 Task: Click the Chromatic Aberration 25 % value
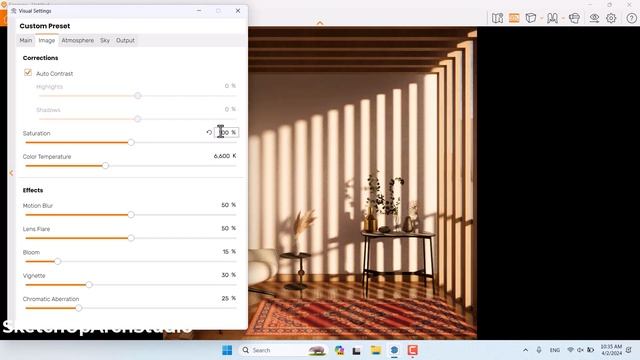click(x=229, y=298)
